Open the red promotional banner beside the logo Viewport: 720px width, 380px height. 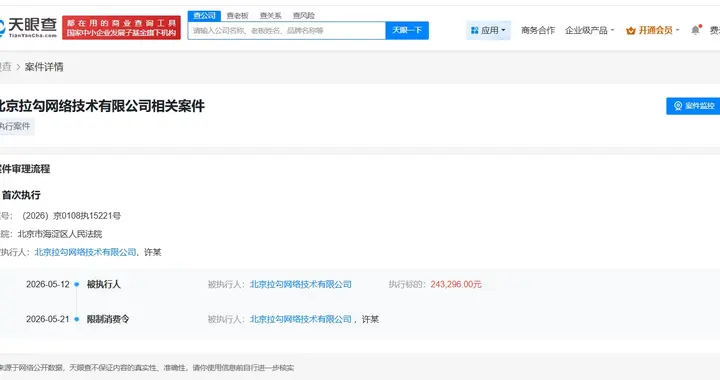pyautogui.click(x=121, y=28)
